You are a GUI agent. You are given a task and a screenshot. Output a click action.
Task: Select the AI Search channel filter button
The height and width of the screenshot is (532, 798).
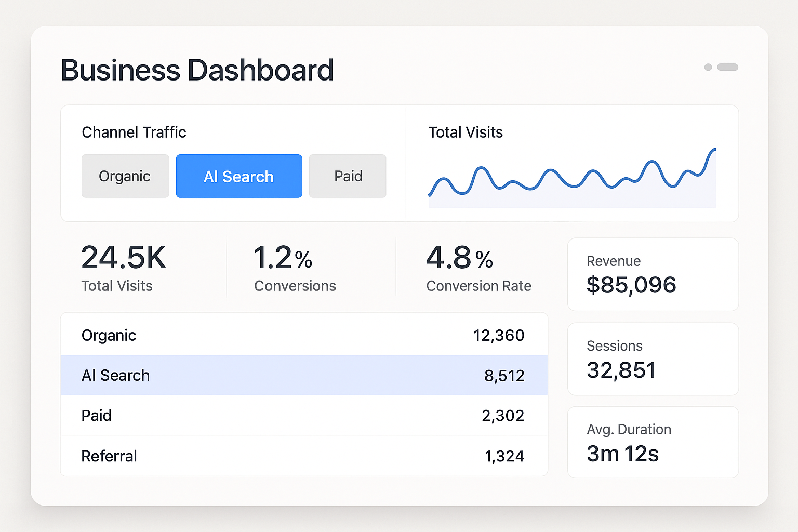click(x=238, y=176)
